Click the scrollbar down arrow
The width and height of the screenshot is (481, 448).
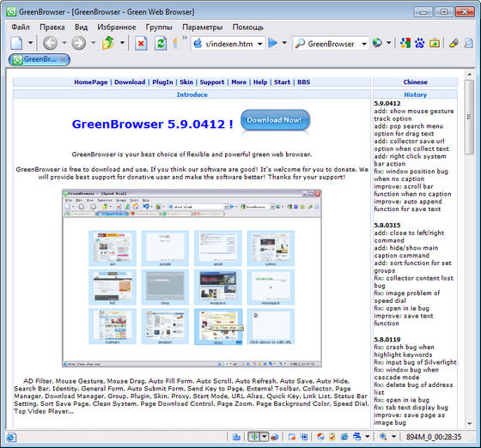(469, 423)
